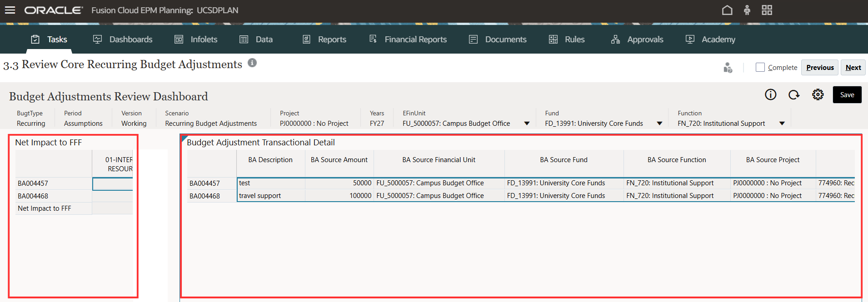The width and height of the screenshot is (868, 302).
Task: Click the Years value FY27
Action: pos(377,124)
